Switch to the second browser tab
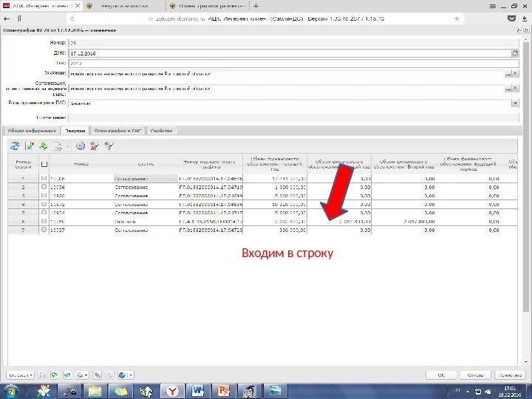This screenshot has width=532, height=399. click(x=125, y=6)
